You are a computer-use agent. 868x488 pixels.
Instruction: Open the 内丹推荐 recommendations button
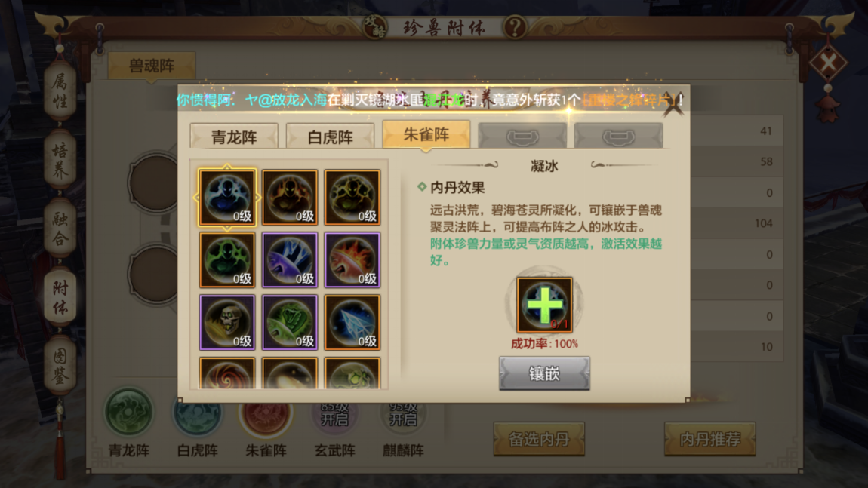tap(710, 439)
